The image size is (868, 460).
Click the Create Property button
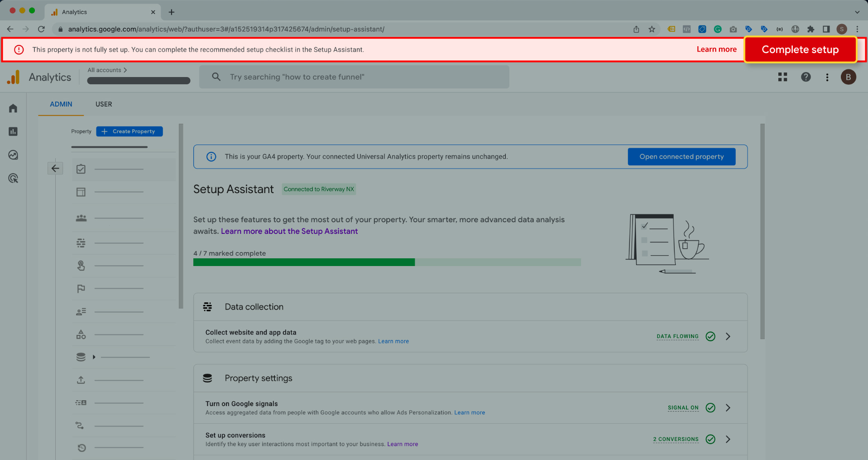129,131
